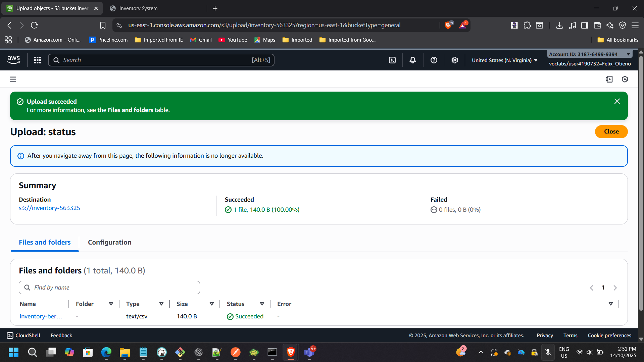Click the Close button on Upload status
This screenshot has width=644, height=362.
point(611,132)
